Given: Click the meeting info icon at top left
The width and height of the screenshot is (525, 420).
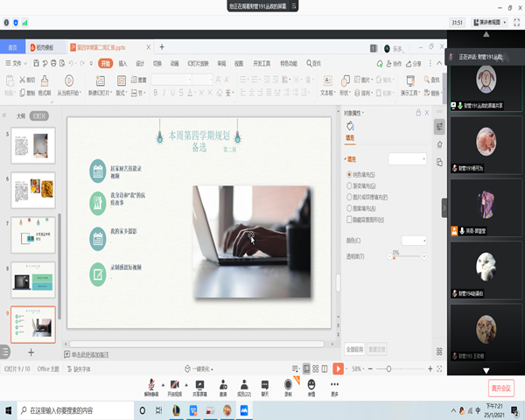Looking at the screenshot, I should coord(6,23).
